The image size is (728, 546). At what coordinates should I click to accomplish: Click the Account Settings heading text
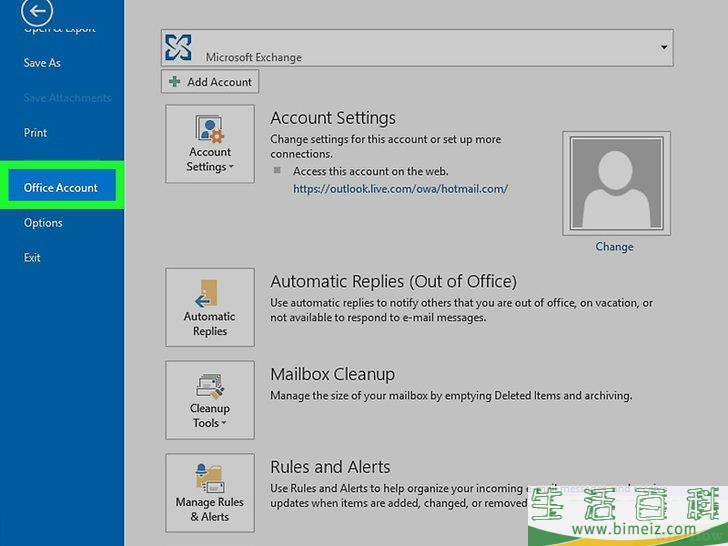tap(333, 118)
